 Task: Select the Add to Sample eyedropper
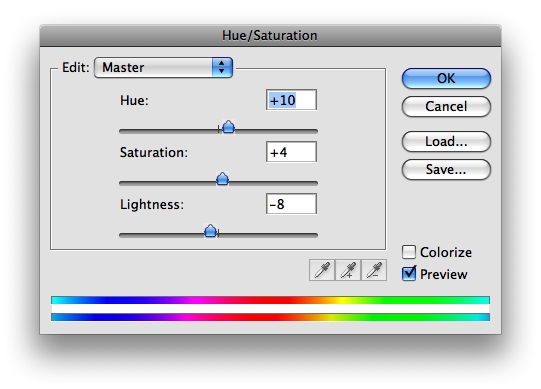click(x=348, y=270)
